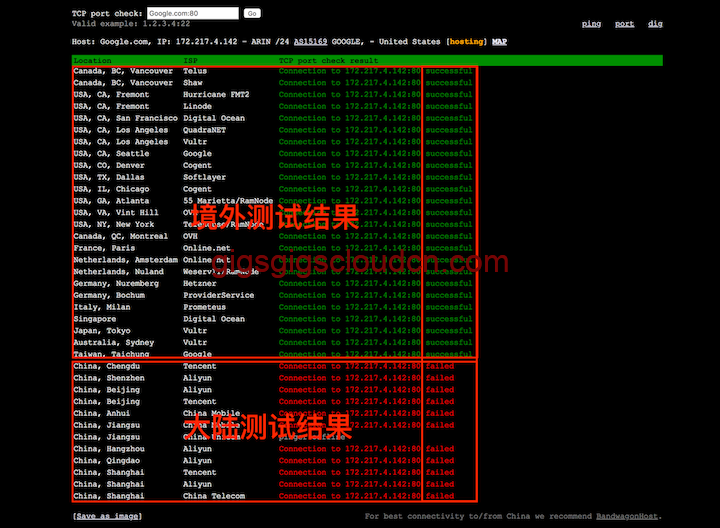
Task: Select the 55 Marietta/RamNode ISP cell
Action: pyautogui.click(x=228, y=201)
